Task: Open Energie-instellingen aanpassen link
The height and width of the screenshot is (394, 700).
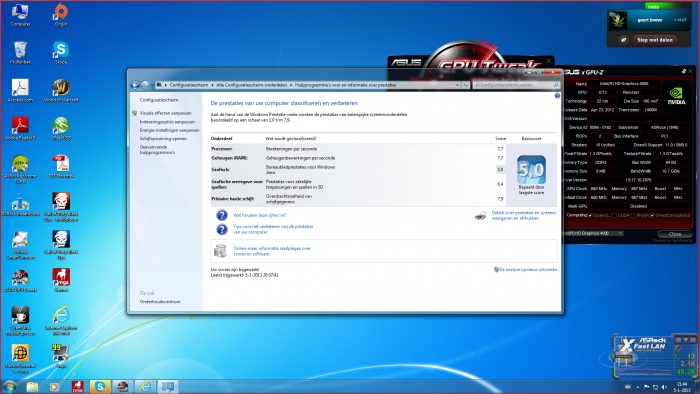Action: (x=169, y=130)
